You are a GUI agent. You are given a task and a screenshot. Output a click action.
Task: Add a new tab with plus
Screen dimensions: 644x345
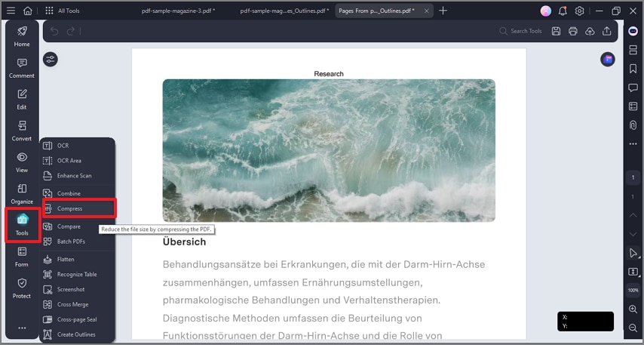pyautogui.click(x=443, y=11)
